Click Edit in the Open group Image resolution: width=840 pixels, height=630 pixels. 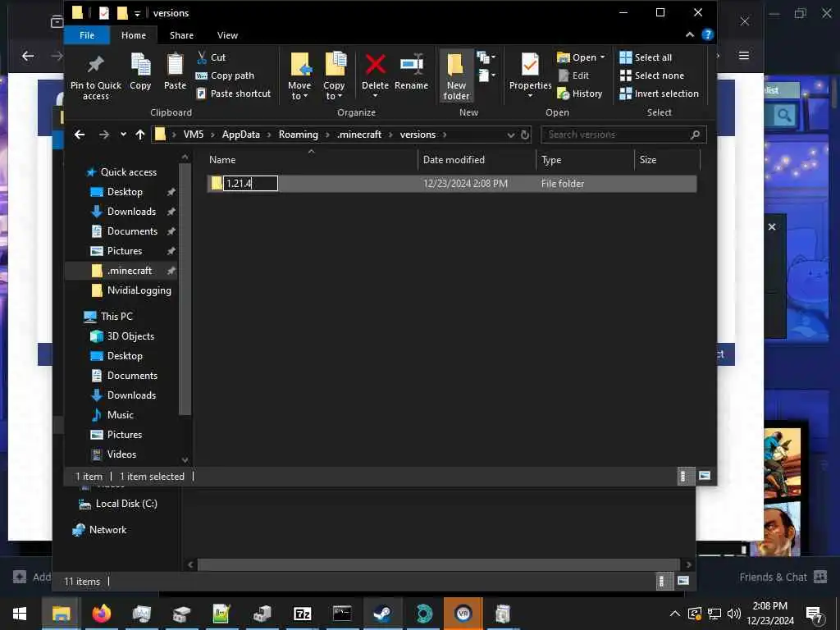click(x=573, y=75)
